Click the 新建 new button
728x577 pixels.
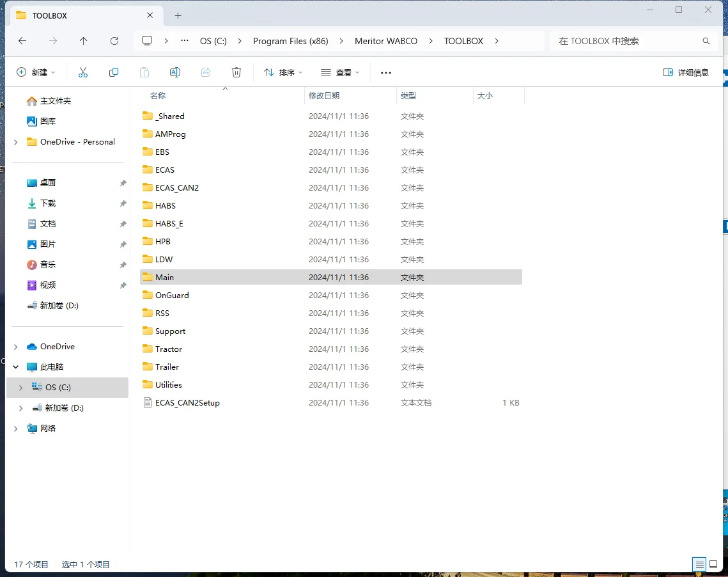[x=36, y=72]
